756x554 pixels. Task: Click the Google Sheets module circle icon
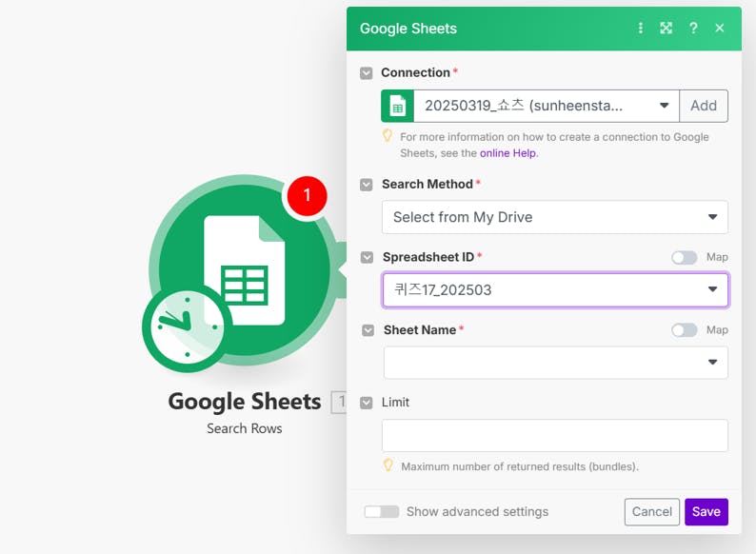(x=244, y=270)
